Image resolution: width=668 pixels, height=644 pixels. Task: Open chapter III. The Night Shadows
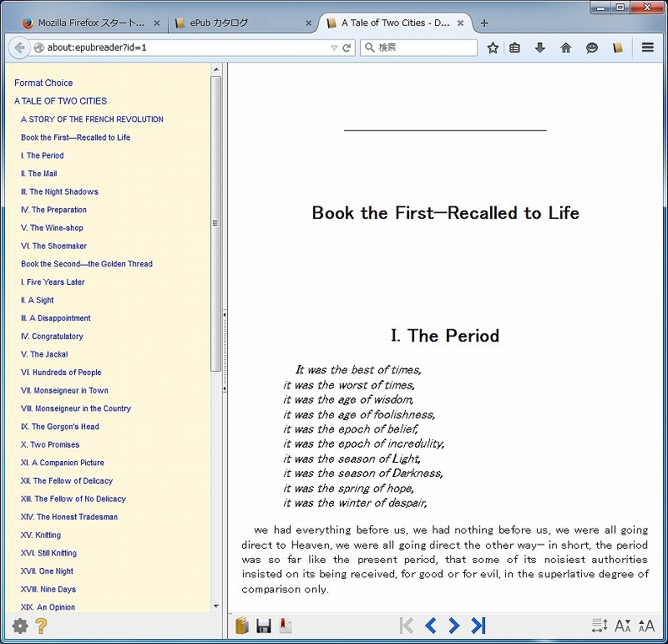(59, 192)
